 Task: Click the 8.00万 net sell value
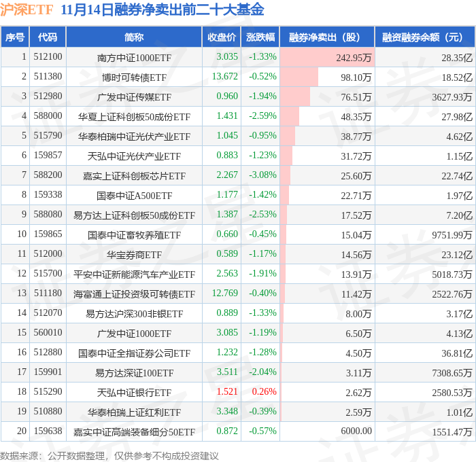[358, 314]
